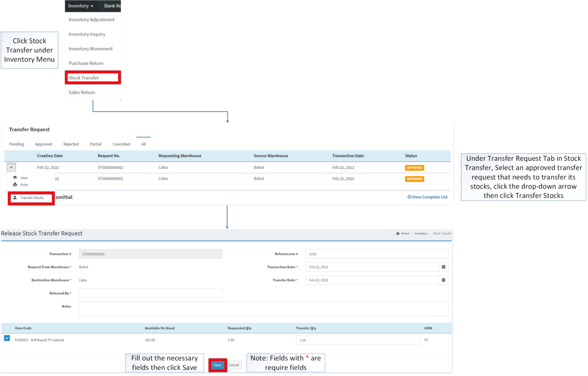Viewport: 588px width, 376px height.
Task: Switch to the Rejected tab
Action: tap(71, 144)
